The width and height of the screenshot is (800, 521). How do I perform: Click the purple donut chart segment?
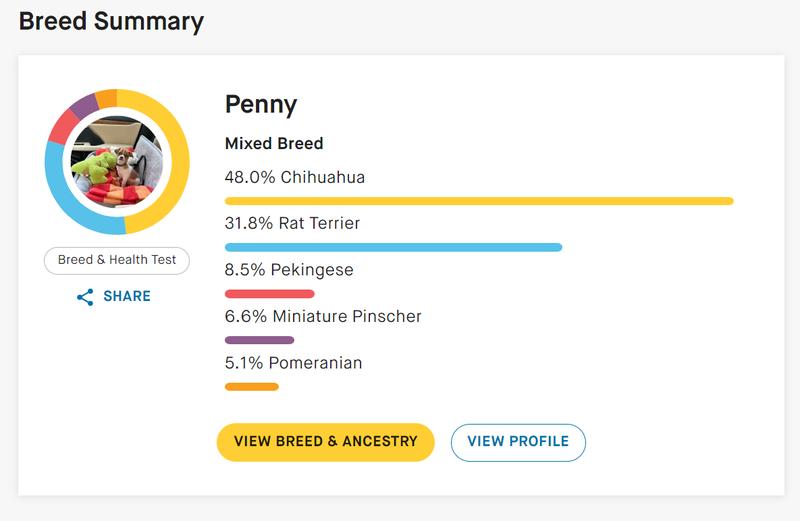point(84,106)
